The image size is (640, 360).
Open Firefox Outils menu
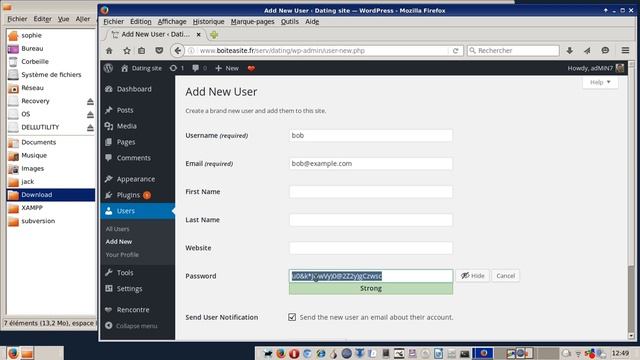click(x=289, y=22)
